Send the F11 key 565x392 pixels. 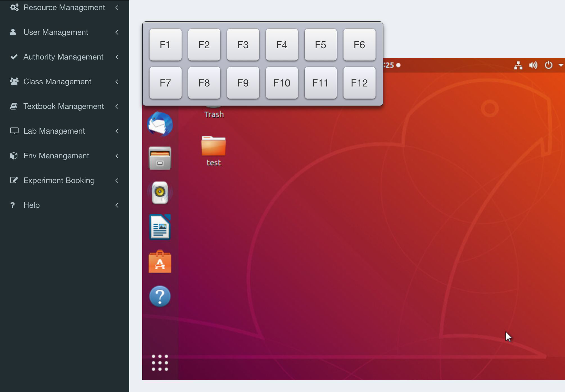tap(320, 83)
